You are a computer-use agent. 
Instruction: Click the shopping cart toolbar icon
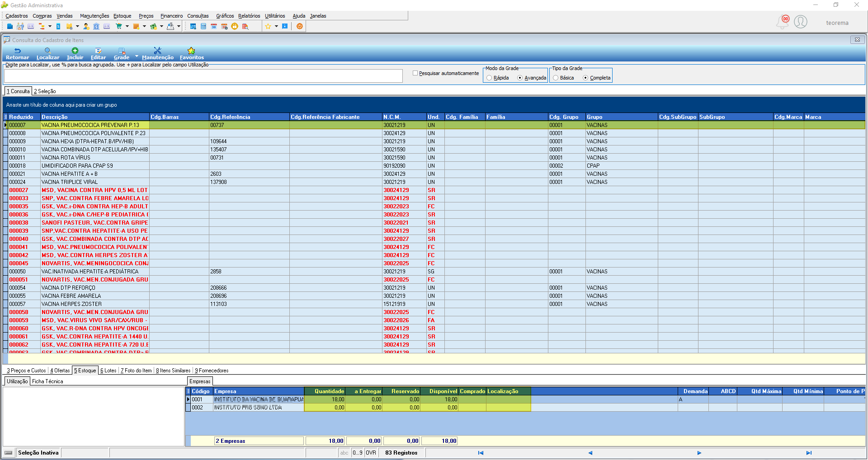click(x=119, y=26)
